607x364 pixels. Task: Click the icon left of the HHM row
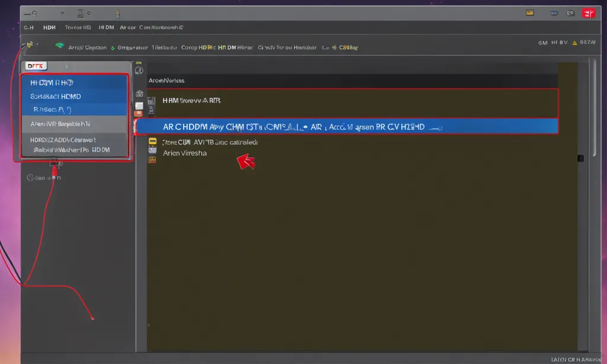click(151, 101)
